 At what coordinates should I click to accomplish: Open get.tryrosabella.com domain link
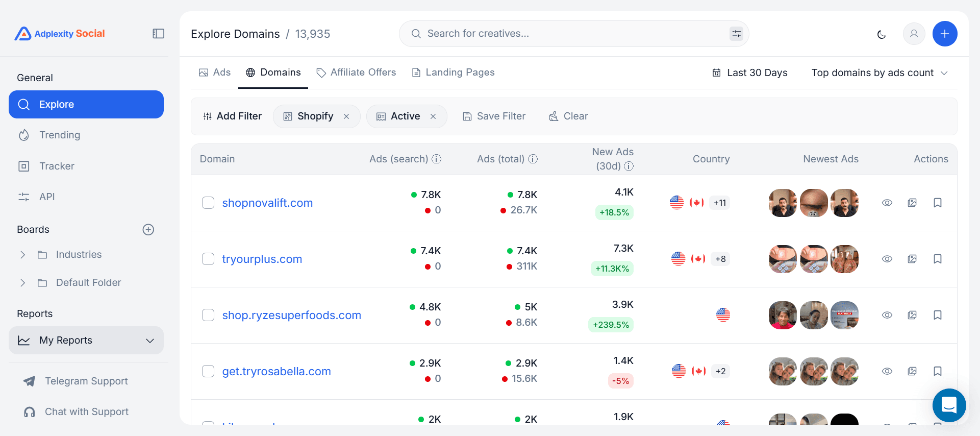pos(277,372)
